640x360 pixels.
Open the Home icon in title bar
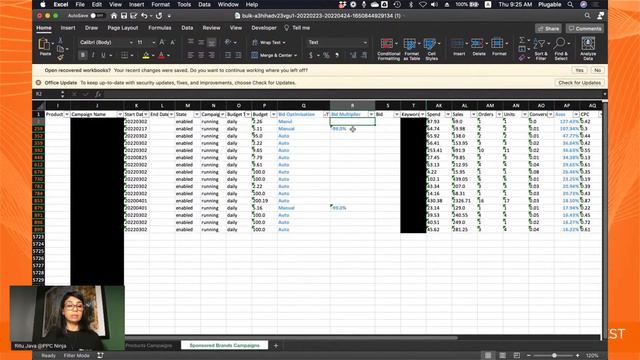pyautogui.click(x=114, y=16)
